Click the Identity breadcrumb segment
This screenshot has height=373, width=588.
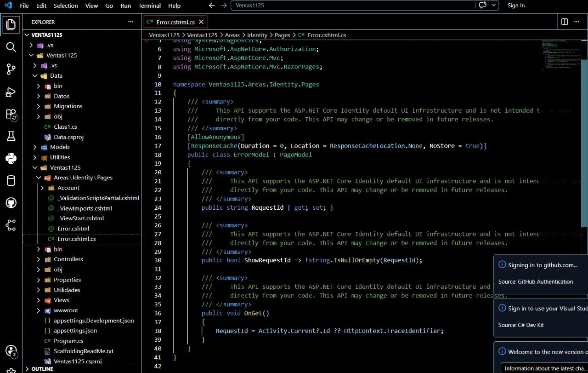257,35
